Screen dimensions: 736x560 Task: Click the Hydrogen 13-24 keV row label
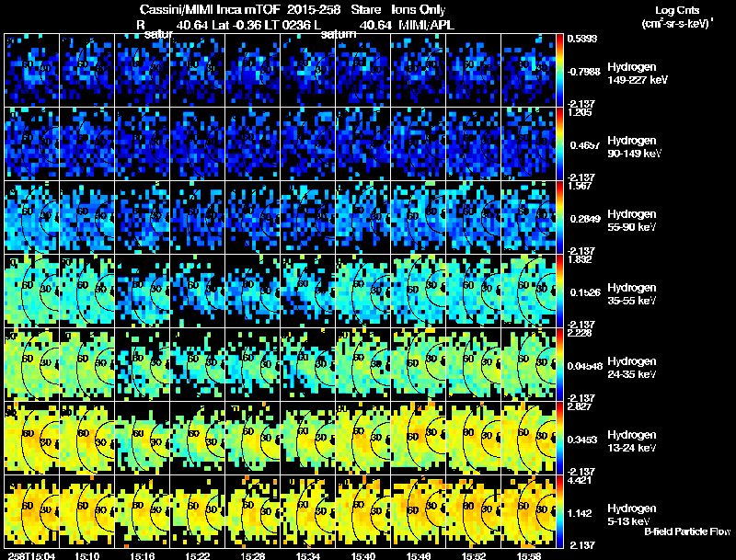pos(632,441)
